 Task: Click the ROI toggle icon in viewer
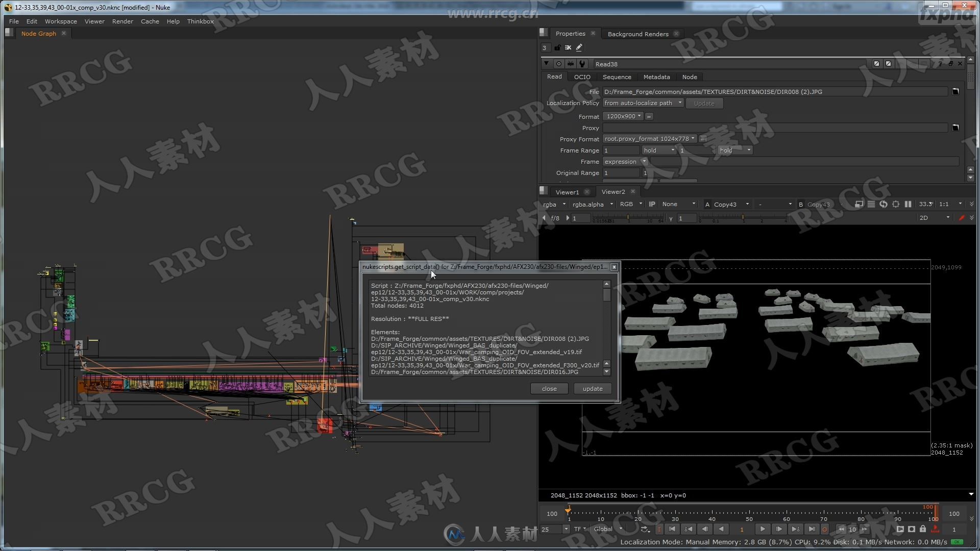tap(895, 204)
